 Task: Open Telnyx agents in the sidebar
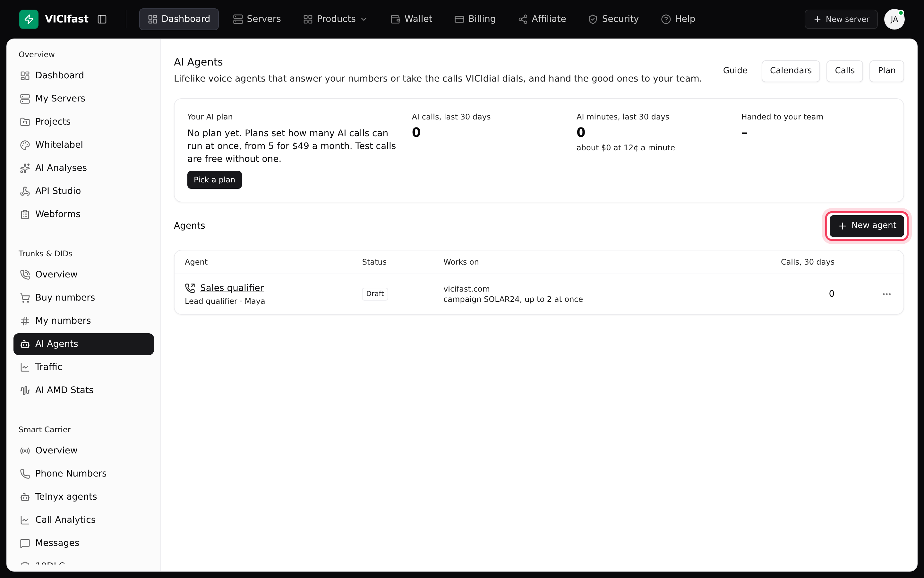click(84, 497)
